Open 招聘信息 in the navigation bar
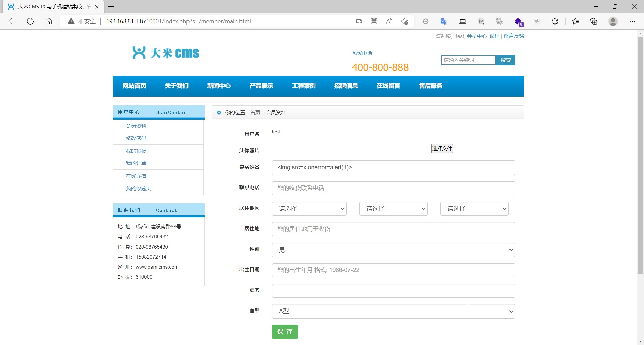The image size is (644, 345). coord(346,86)
